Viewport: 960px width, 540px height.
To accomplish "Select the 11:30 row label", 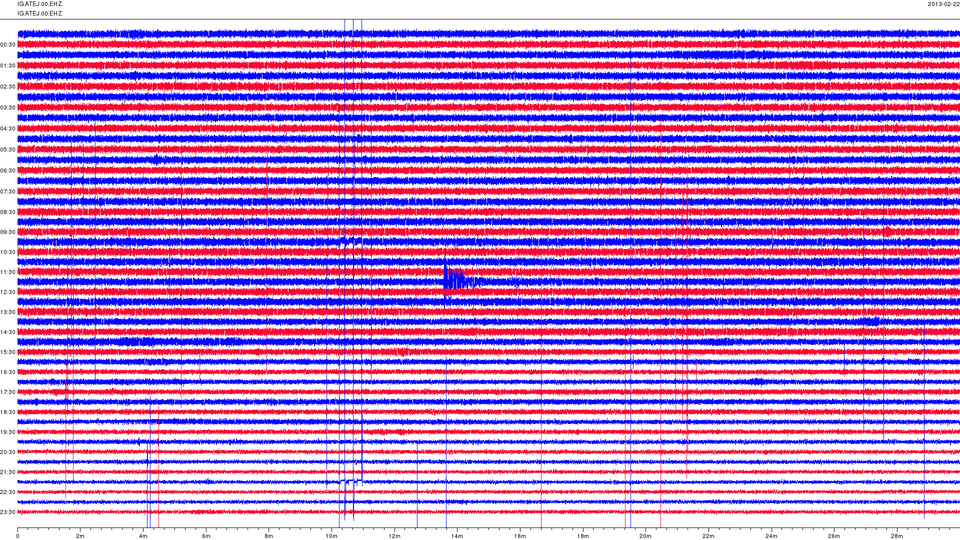I will [8, 272].
